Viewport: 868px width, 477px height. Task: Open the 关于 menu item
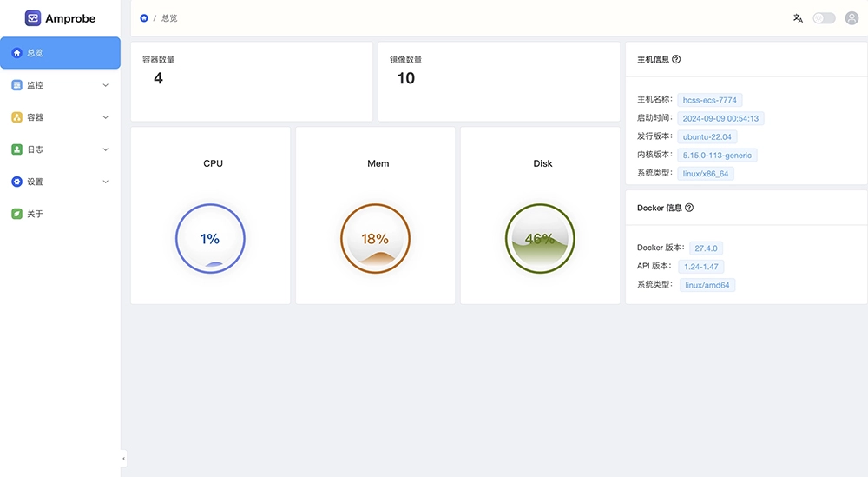[35, 214]
